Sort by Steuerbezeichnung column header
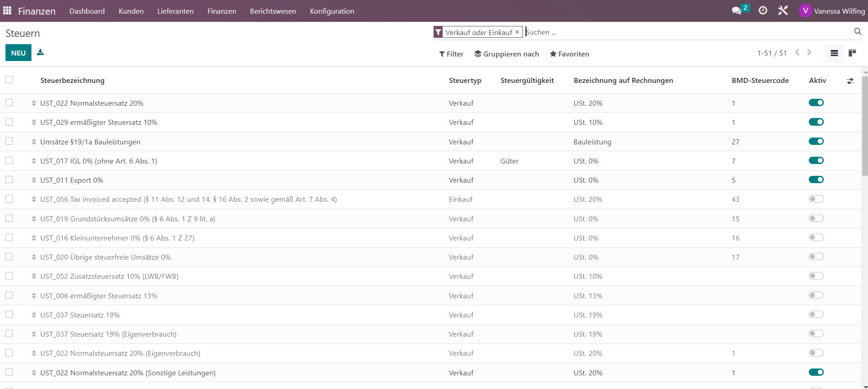The width and height of the screenshot is (868, 389). pyautogui.click(x=72, y=81)
